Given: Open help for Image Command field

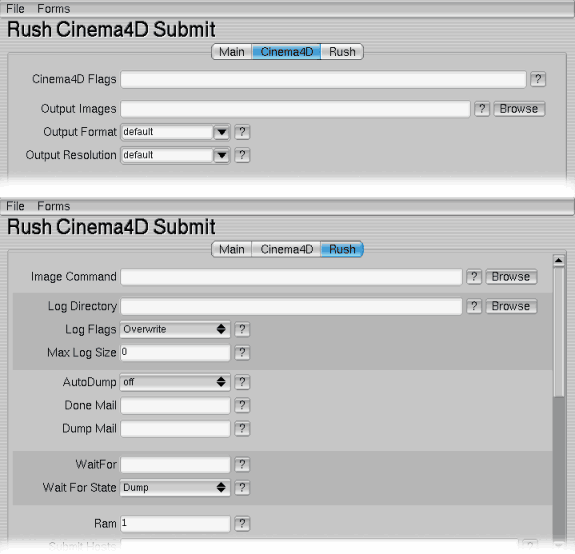Looking at the screenshot, I should (x=474, y=277).
